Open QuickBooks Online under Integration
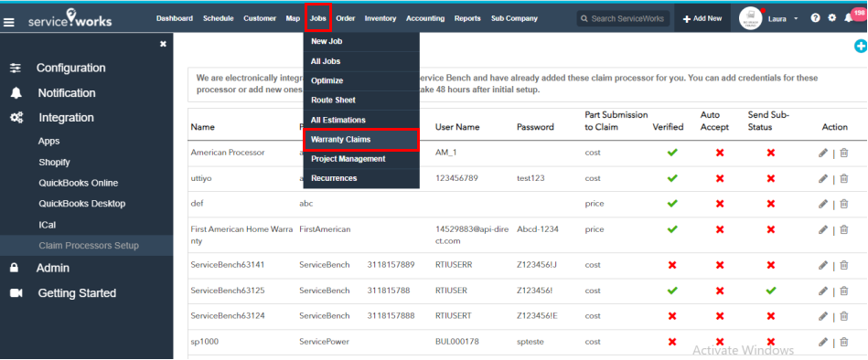Image resolution: width=868 pixels, height=360 pixels. (x=78, y=183)
